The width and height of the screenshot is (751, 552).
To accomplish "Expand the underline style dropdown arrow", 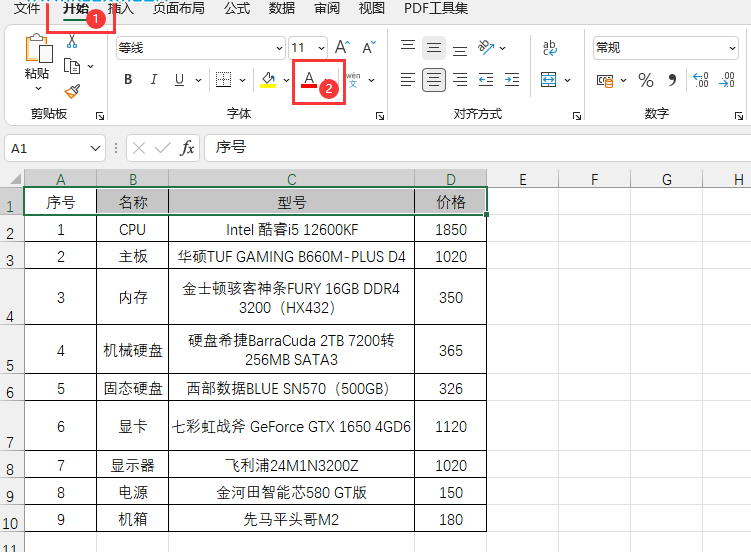I will [198, 80].
